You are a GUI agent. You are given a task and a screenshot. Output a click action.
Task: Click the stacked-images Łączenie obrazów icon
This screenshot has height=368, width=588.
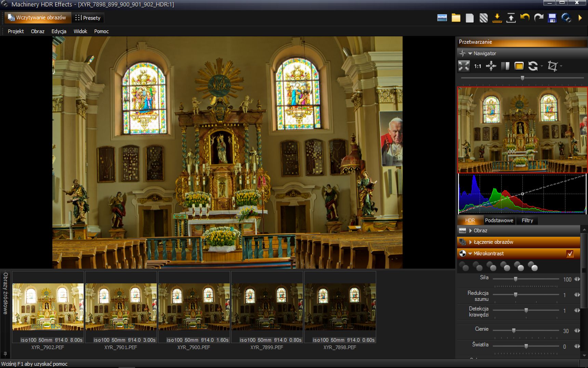click(x=463, y=242)
